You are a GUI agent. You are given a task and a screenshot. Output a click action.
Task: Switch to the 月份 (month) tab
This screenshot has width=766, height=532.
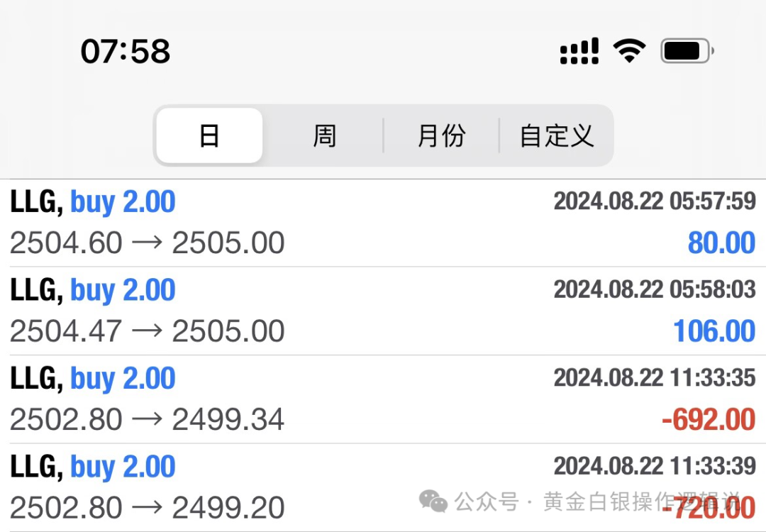[441, 135]
